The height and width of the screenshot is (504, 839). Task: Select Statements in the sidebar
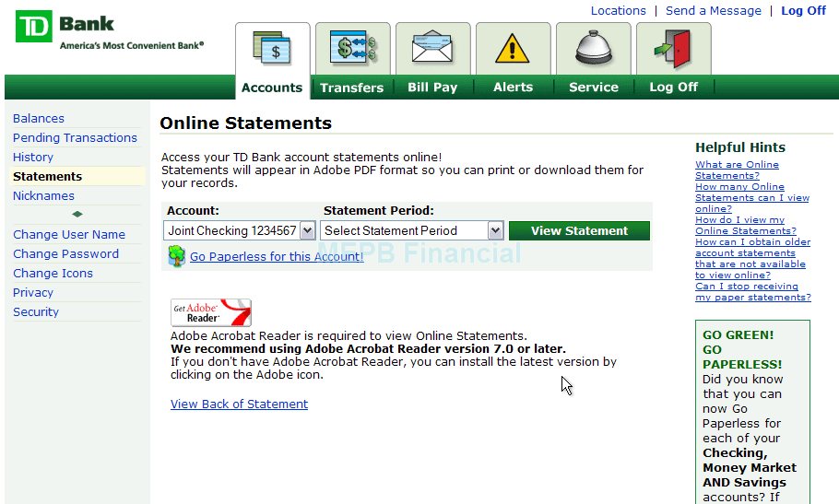click(x=48, y=176)
